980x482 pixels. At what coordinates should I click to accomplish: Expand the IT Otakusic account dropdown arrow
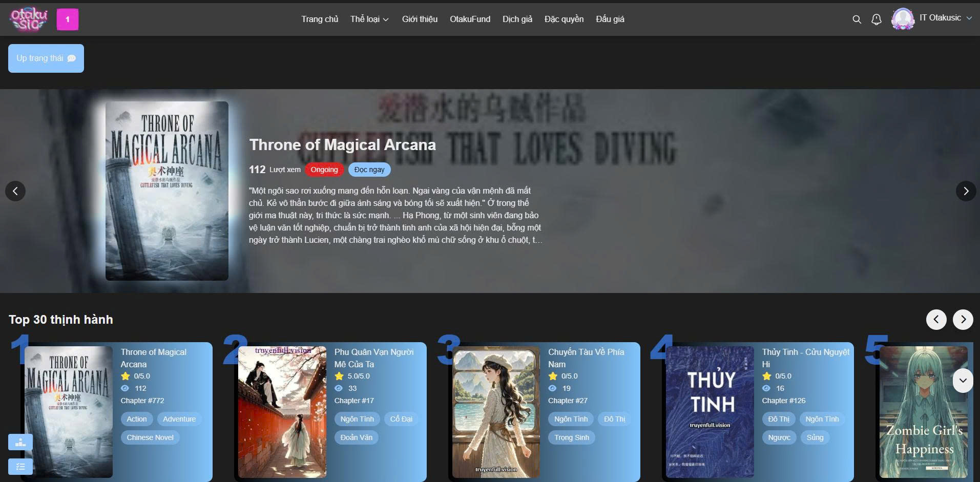pos(969,18)
